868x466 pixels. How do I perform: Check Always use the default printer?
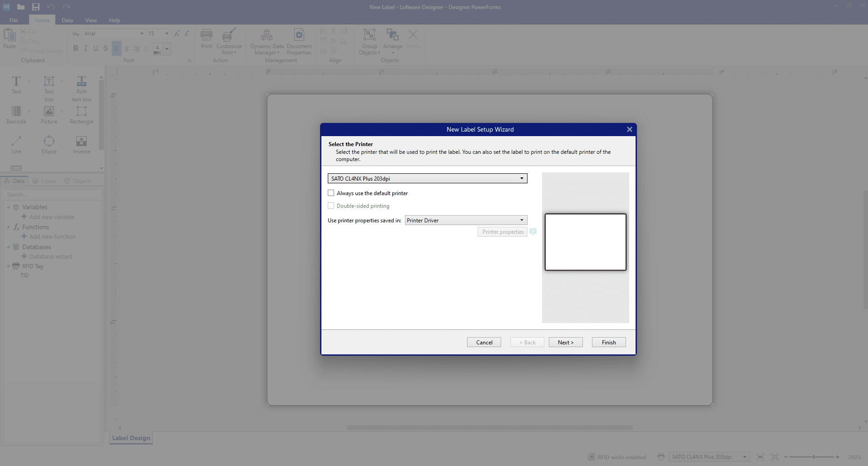tap(331, 193)
